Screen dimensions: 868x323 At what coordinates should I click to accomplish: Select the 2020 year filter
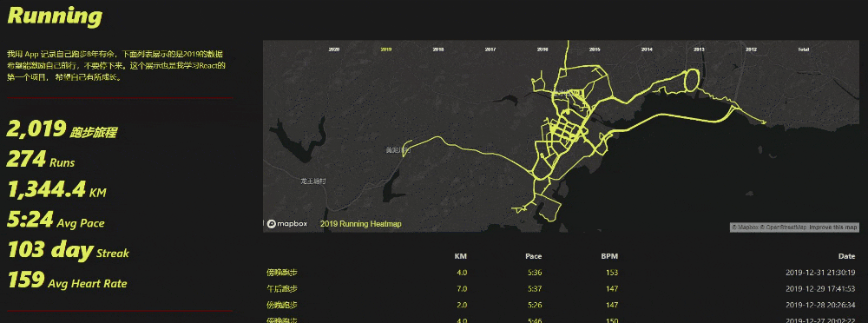pyautogui.click(x=334, y=49)
